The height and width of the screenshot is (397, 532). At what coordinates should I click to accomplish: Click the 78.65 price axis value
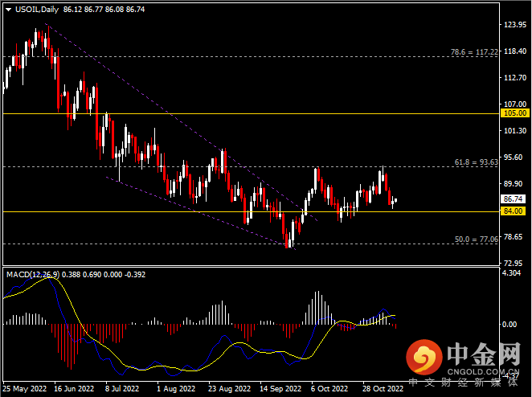pos(513,236)
